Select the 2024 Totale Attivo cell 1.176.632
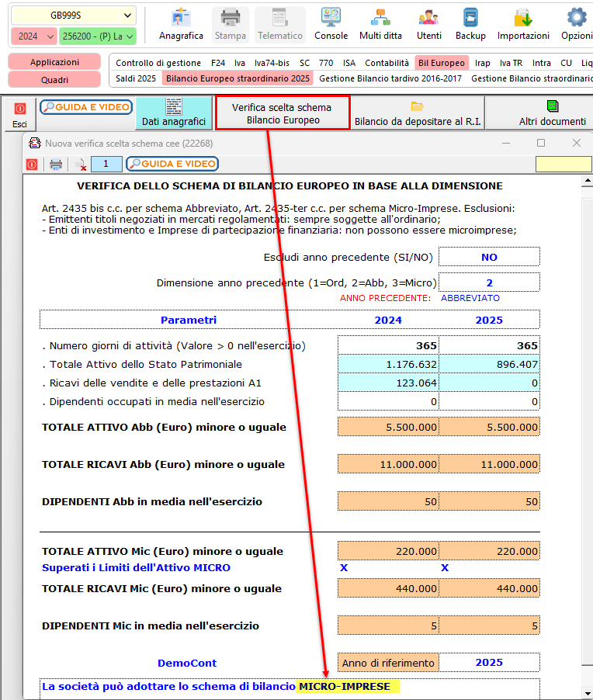Screen dimensions: 593x700 [388, 364]
